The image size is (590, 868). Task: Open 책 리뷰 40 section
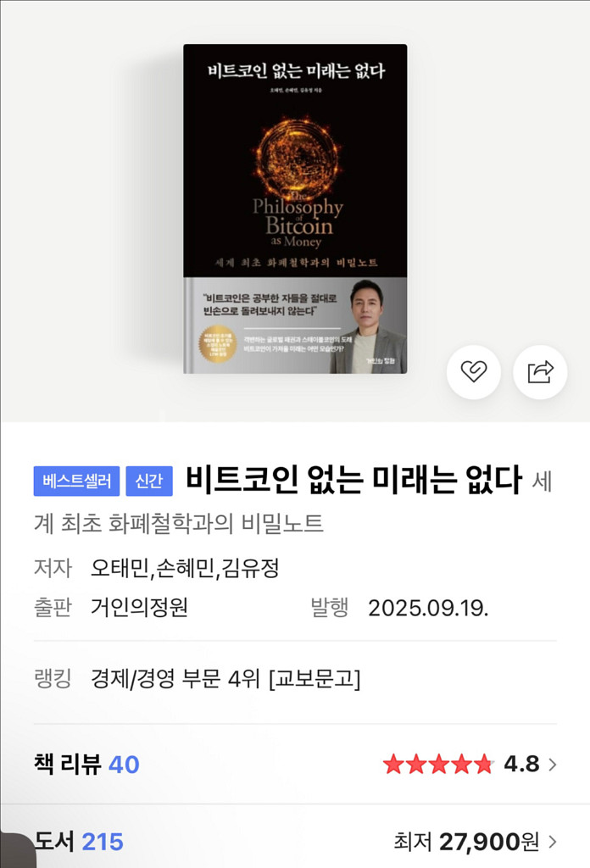[87, 765]
